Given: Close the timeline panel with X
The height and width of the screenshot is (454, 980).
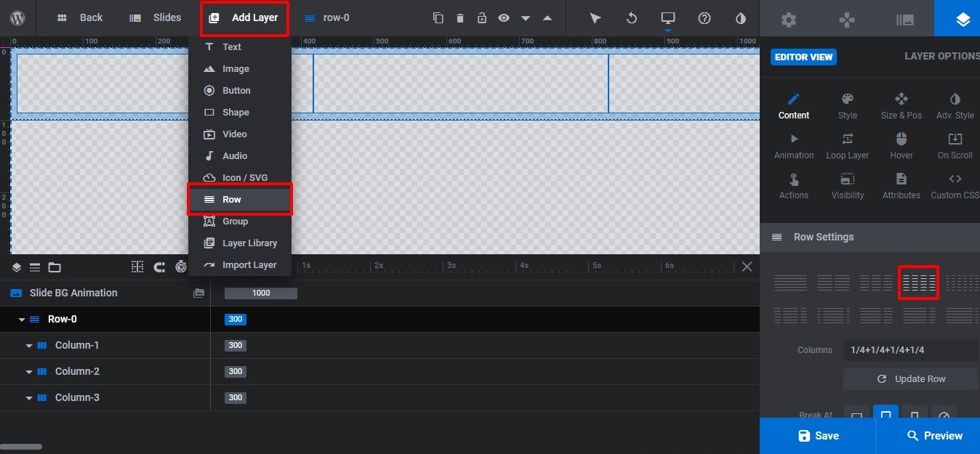Looking at the screenshot, I should pos(747,267).
